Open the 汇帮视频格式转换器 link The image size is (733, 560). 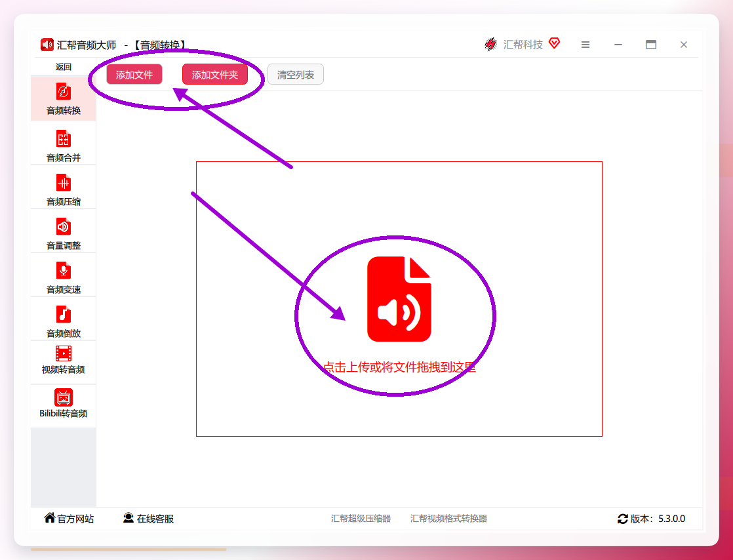pyautogui.click(x=448, y=519)
